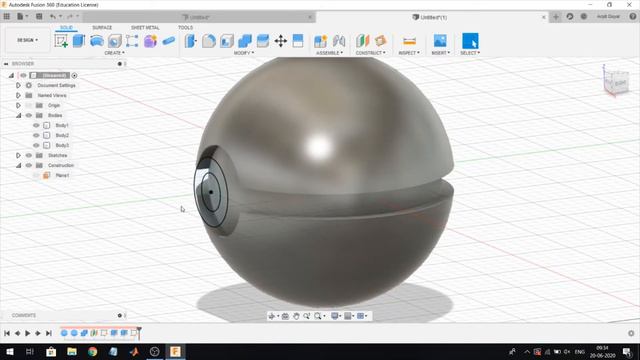Open the Assemble dropdown menu
This screenshot has width=640, height=360.
329,53
